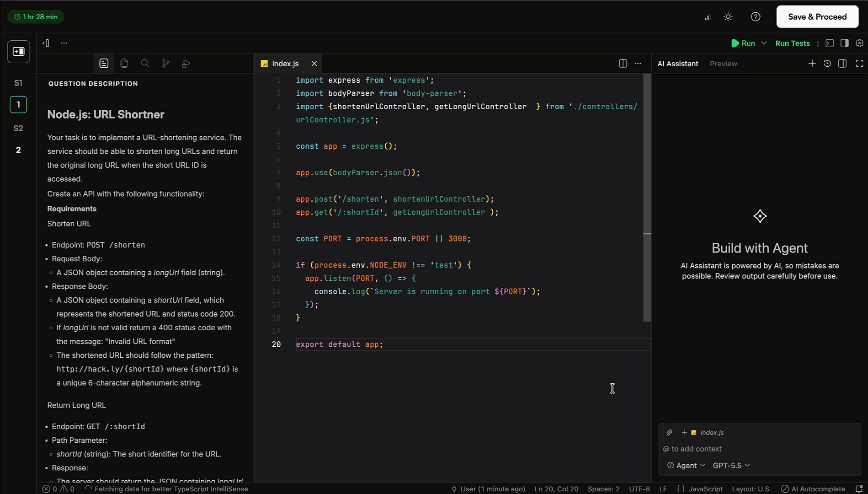The image size is (868, 494).
Task: Click the index.js context chip
Action: (x=708, y=432)
